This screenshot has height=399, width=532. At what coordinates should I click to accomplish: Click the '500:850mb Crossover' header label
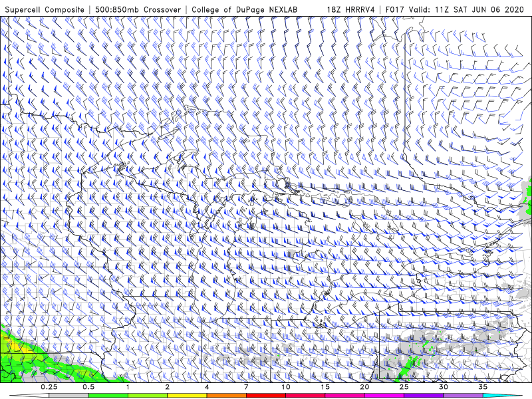[138, 10]
